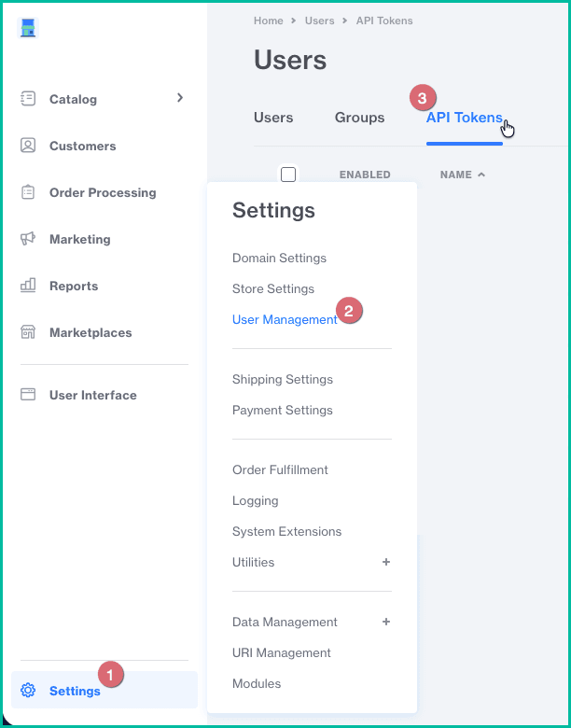Open User Management
The width and height of the screenshot is (571, 728).
[x=285, y=320]
